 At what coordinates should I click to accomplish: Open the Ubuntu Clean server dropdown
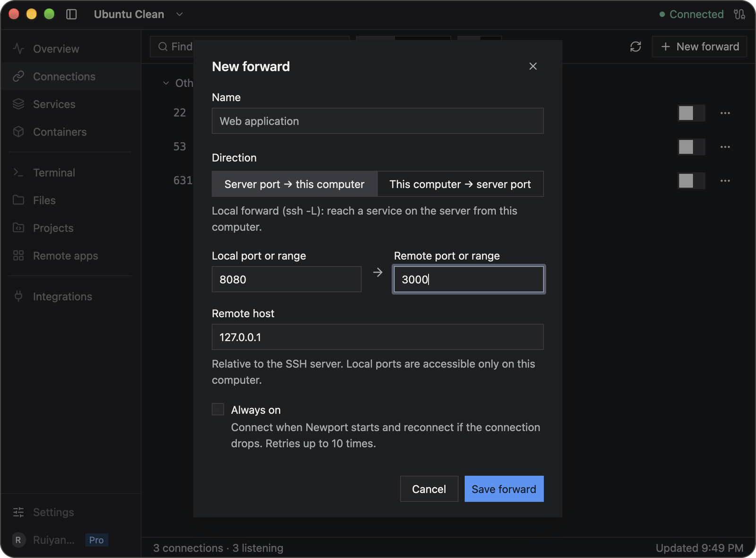138,14
